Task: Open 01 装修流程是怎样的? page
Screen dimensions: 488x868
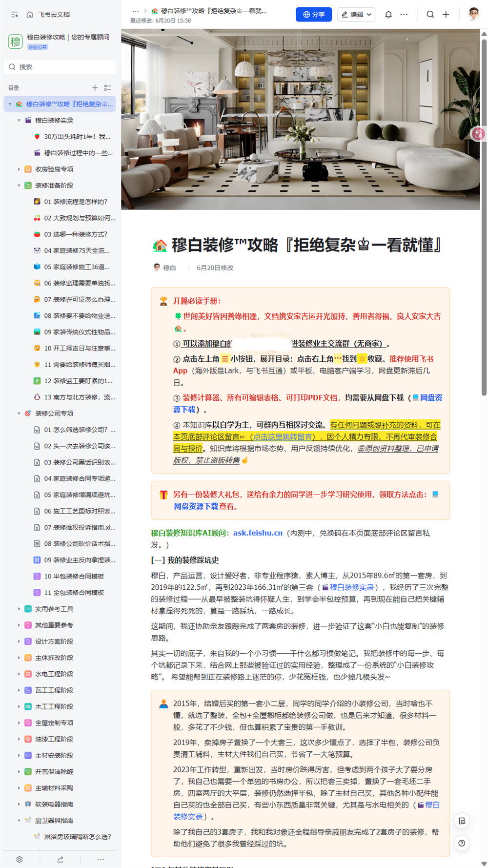Action: point(76,202)
